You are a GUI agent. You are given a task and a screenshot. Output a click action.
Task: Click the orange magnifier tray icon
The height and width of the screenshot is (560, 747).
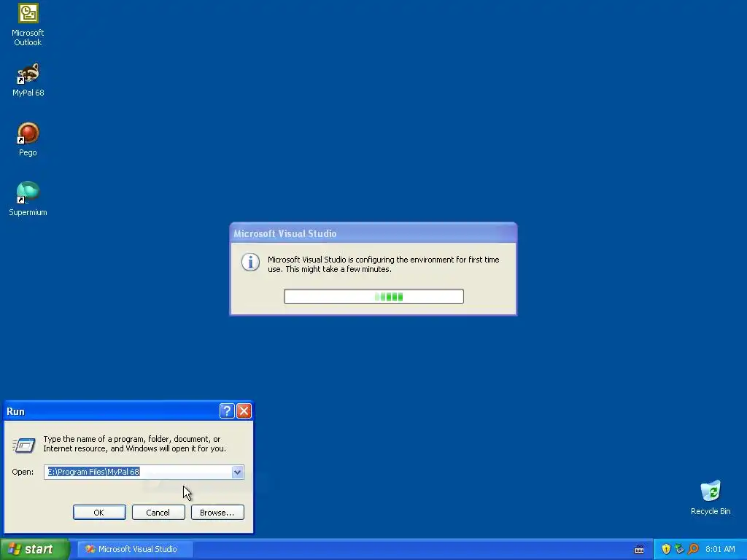tap(693, 549)
